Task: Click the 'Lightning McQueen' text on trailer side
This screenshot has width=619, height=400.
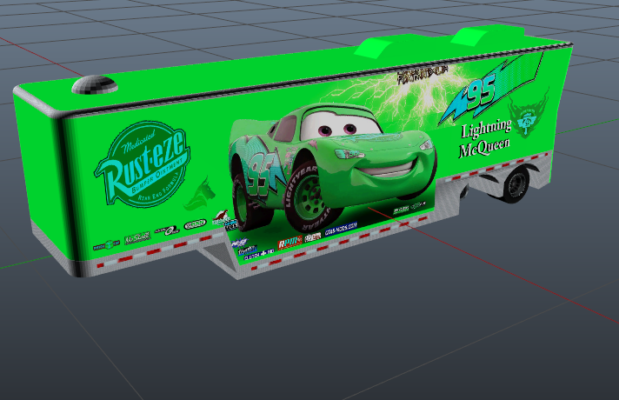Action: coord(485,138)
